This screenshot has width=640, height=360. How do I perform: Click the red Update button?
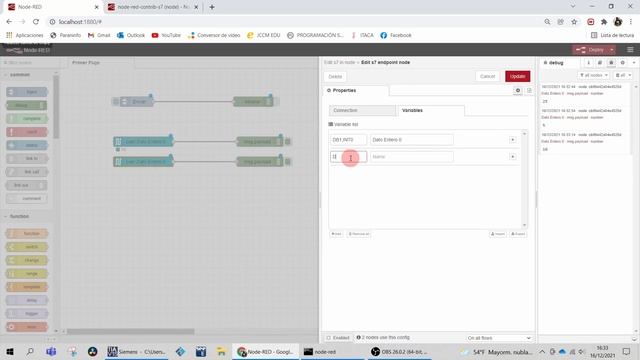point(517,76)
